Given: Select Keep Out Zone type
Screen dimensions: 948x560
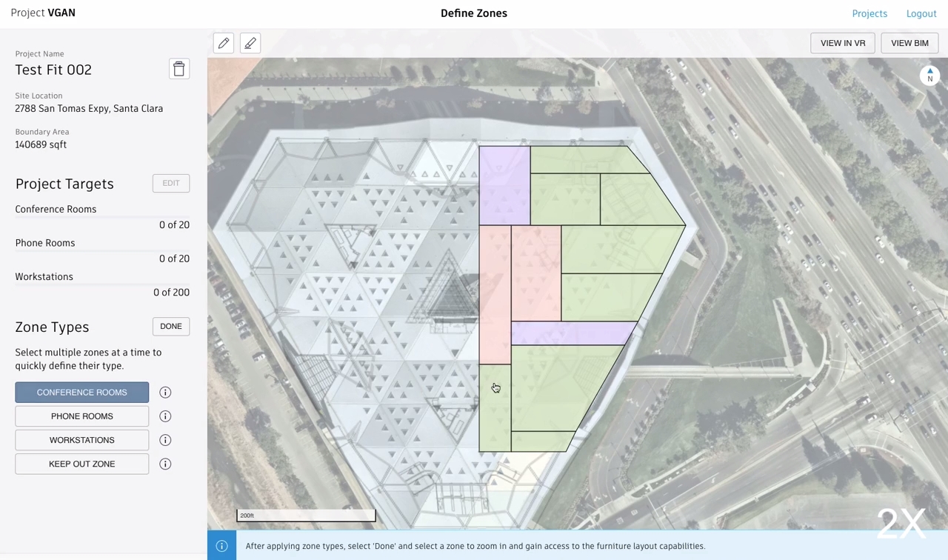Looking at the screenshot, I should click(x=81, y=464).
